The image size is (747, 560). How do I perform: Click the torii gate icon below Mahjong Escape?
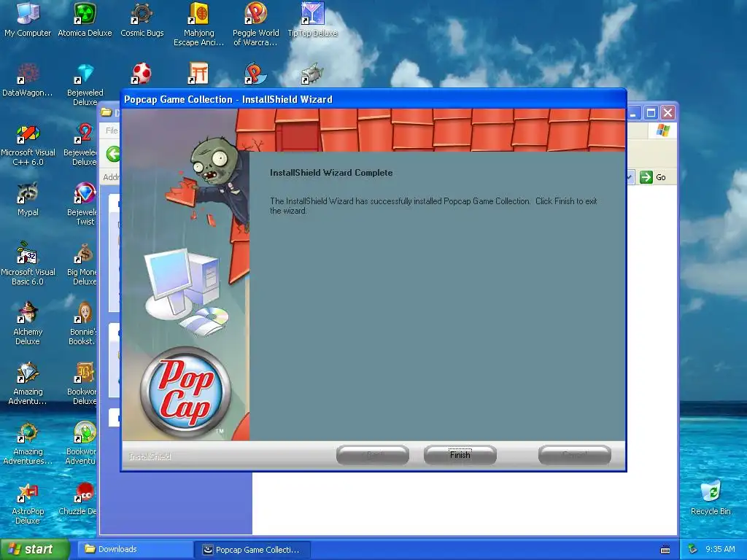198,74
